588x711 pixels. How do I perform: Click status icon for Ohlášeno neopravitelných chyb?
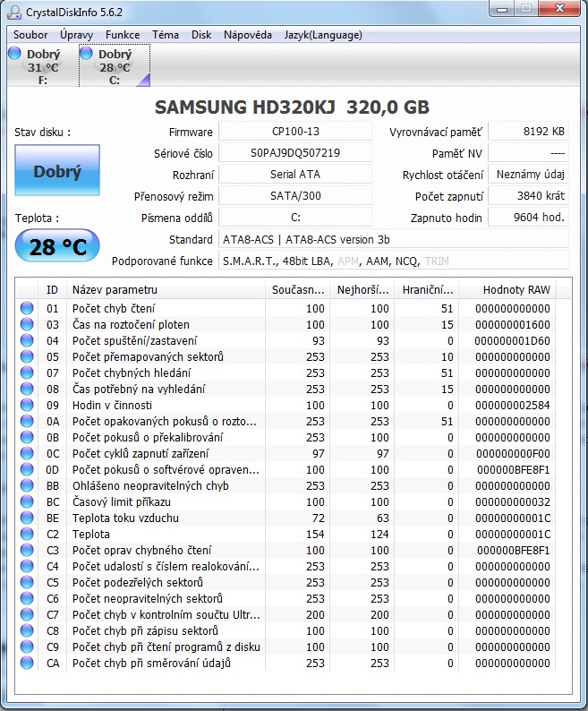[27, 485]
